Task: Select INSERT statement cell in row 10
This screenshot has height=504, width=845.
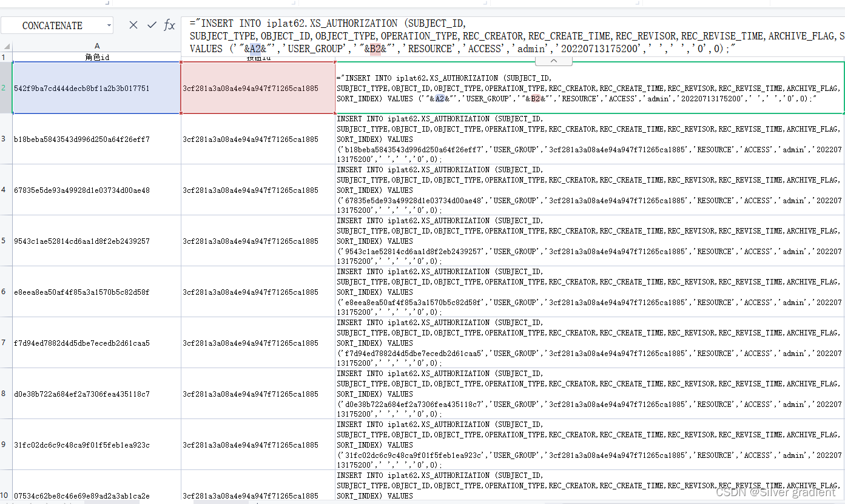Action: click(x=590, y=486)
